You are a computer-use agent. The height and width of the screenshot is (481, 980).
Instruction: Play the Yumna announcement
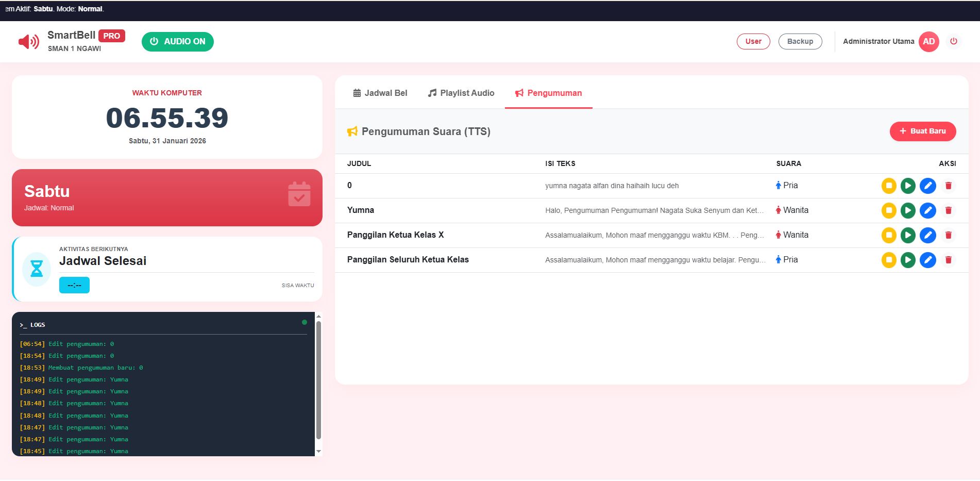(908, 210)
